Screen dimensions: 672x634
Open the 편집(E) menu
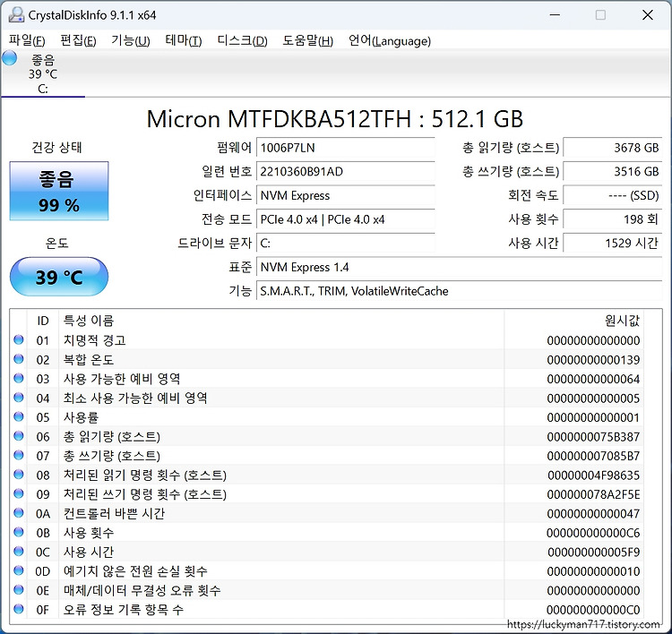click(x=78, y=40)
